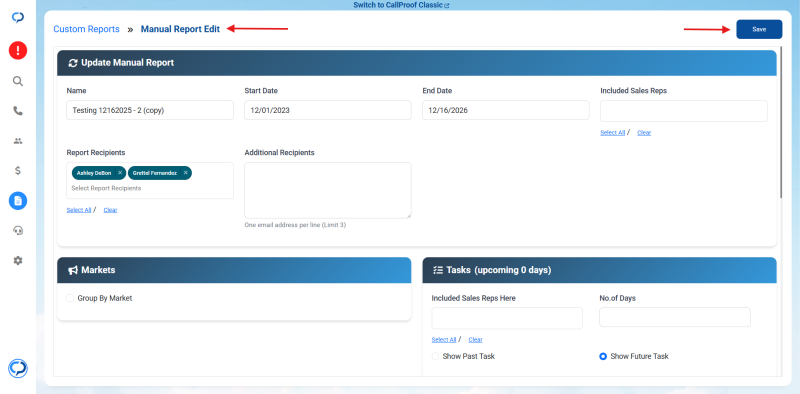
Task: Click the page vertical scrollbar
Action: [781, 122]
